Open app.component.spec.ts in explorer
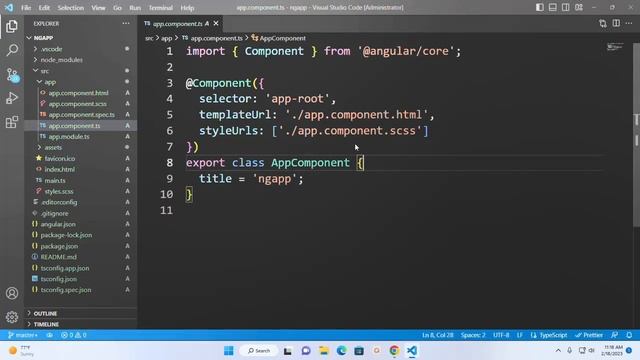This screenshot has height=360, width=640. pos(80,115)
